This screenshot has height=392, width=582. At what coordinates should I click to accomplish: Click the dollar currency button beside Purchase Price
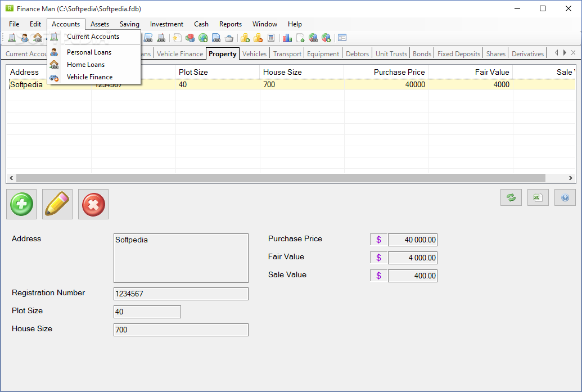pyautogui.click(x=378, y=240)
